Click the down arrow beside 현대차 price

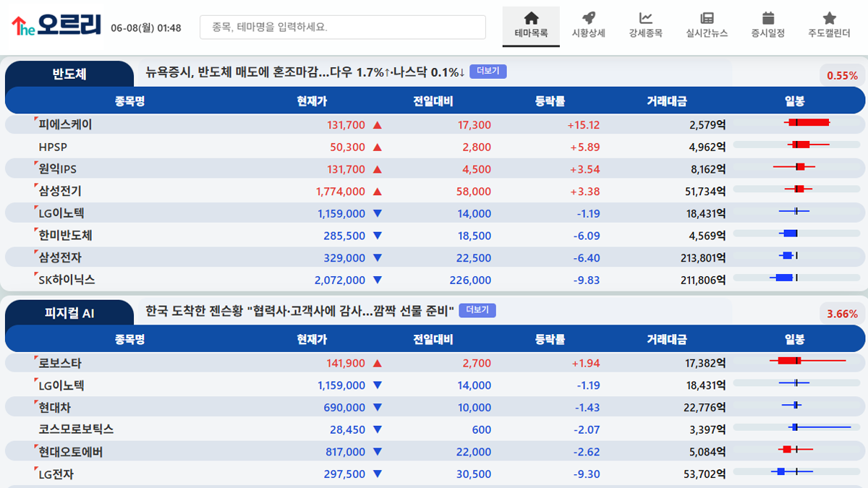click(x=376, y=408)
